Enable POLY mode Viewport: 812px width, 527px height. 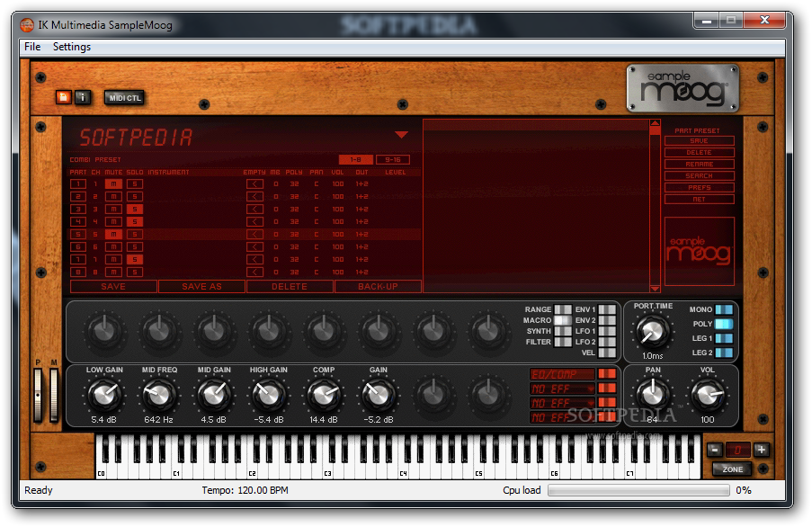tap(724, 324)
